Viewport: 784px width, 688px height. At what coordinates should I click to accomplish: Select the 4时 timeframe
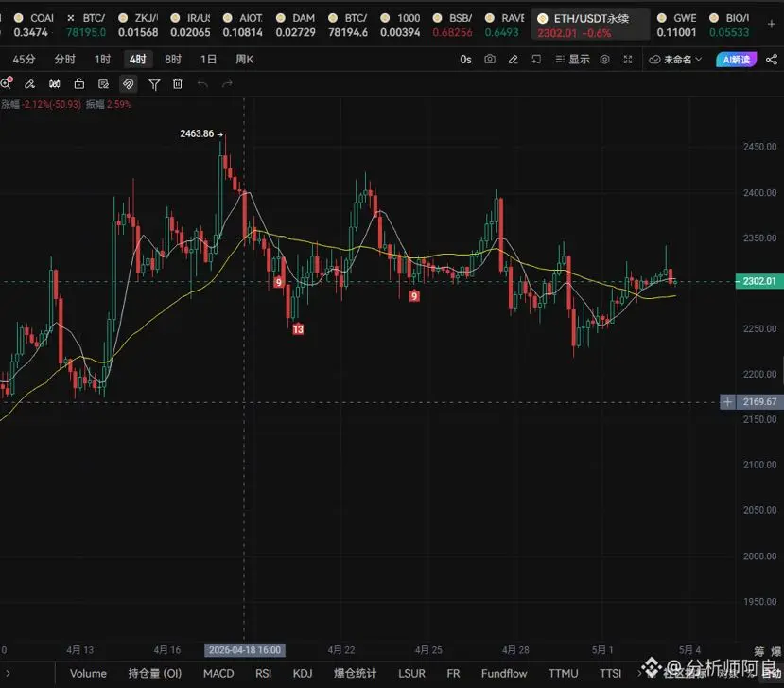tap(138, 60)
